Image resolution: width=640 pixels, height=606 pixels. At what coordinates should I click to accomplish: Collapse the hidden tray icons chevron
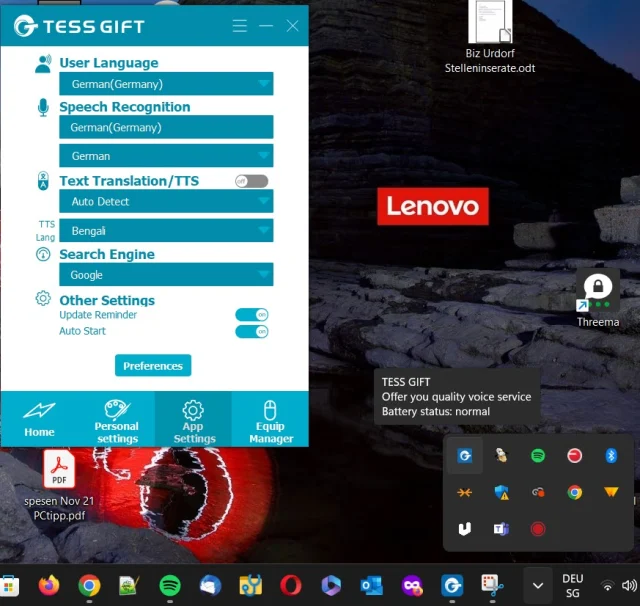point(538,586)
